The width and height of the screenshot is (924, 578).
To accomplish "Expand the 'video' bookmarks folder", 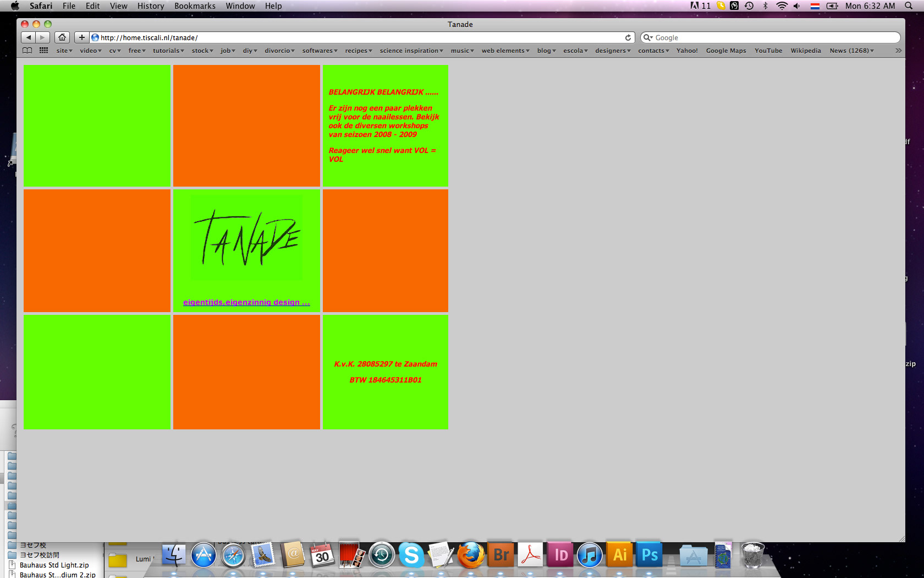I will point(91,51).
